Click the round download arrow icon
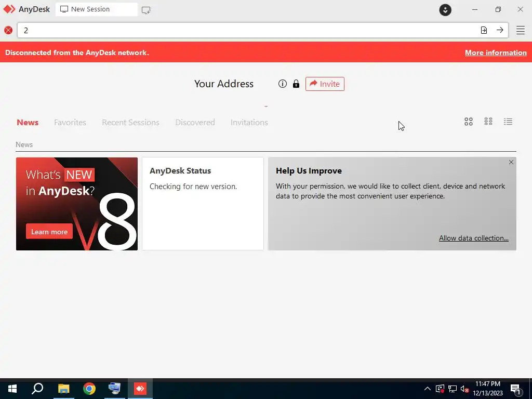Screen dimensions: 532x399 (x=445, y=9)
